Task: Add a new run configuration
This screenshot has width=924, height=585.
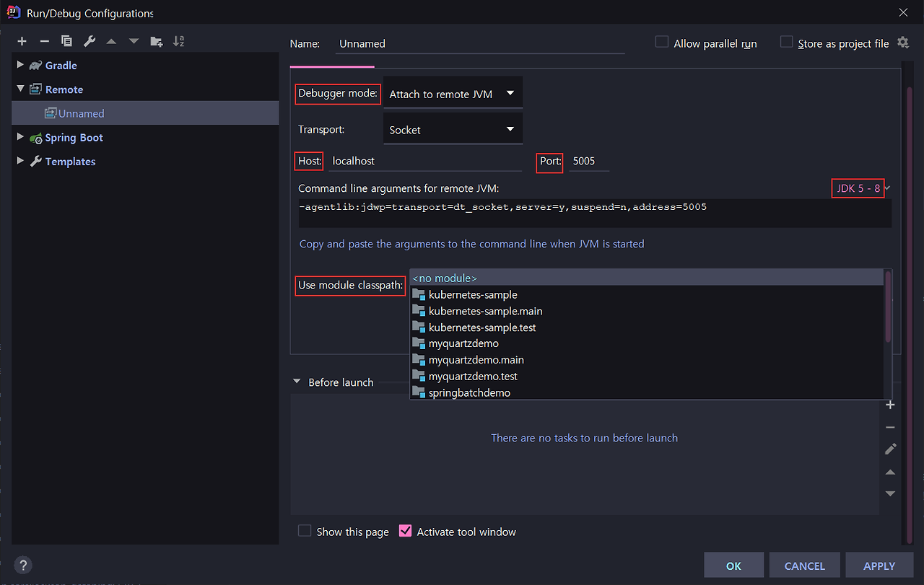Action: (x=22, y=41)
